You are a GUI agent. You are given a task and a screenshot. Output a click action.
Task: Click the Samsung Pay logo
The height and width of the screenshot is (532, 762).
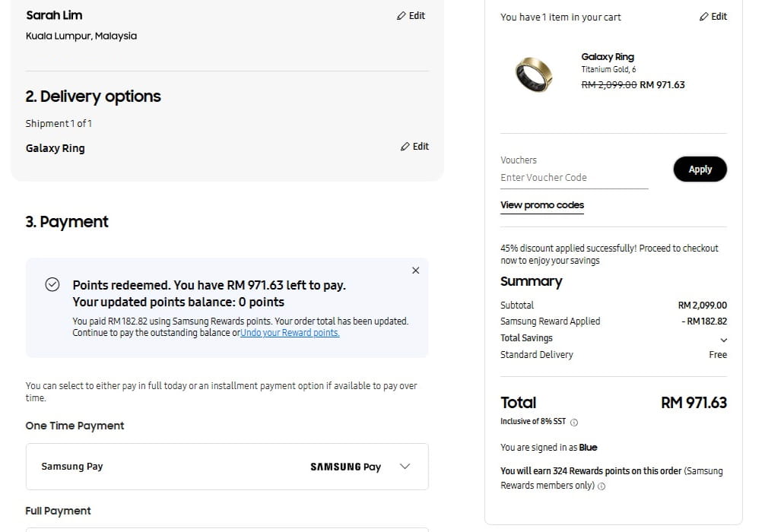click(x=345, y=467)
